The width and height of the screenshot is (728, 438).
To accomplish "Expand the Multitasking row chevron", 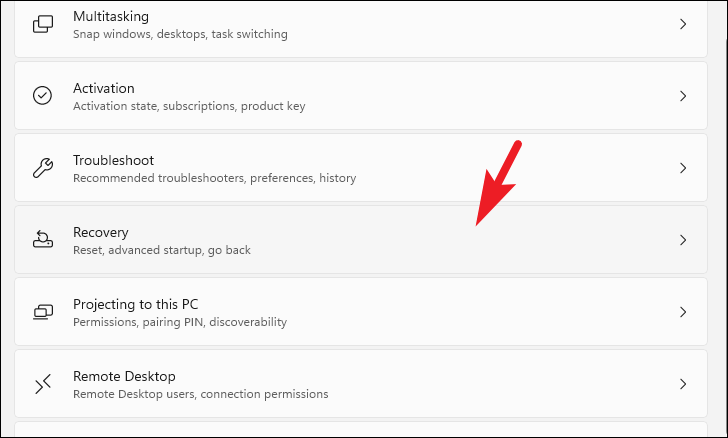I will coord(683,24).
